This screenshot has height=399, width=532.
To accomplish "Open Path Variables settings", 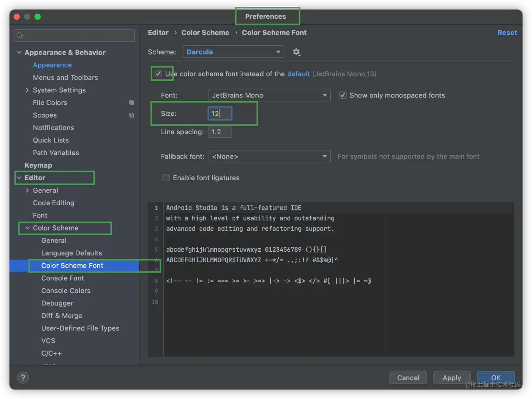I will click(56, 153).
